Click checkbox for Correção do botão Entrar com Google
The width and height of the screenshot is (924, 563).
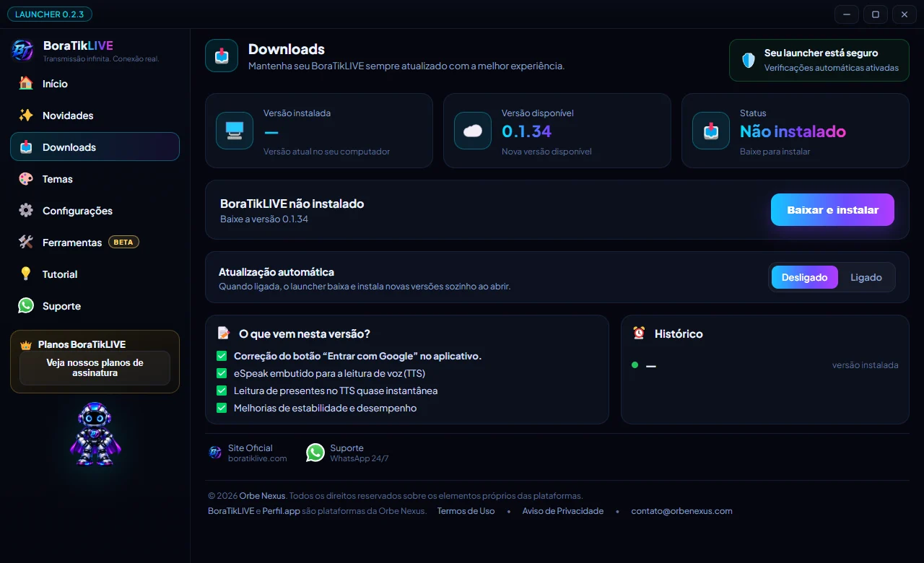[x=222, y=356]
